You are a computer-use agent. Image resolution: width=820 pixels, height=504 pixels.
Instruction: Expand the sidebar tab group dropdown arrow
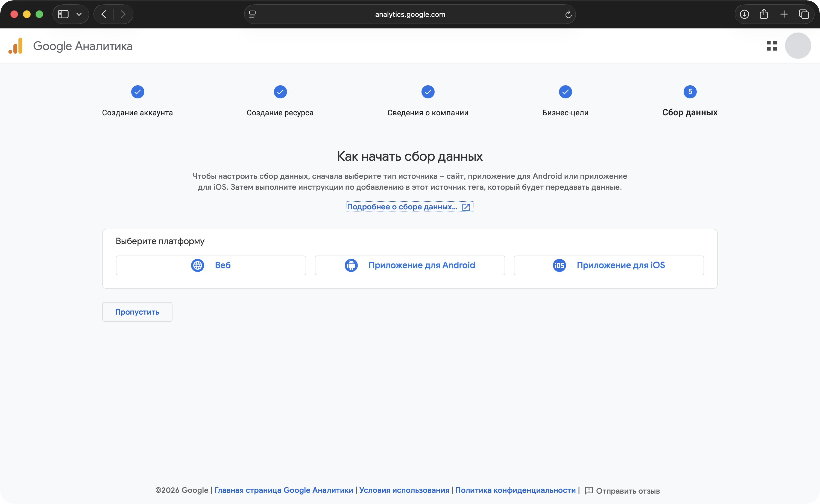(x=79, y=14)
